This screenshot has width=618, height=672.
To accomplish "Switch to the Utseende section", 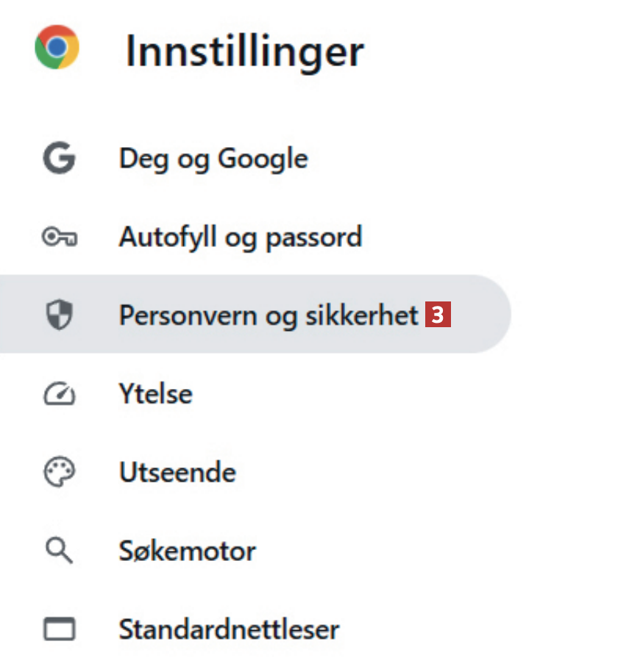I will click(177, 473).
